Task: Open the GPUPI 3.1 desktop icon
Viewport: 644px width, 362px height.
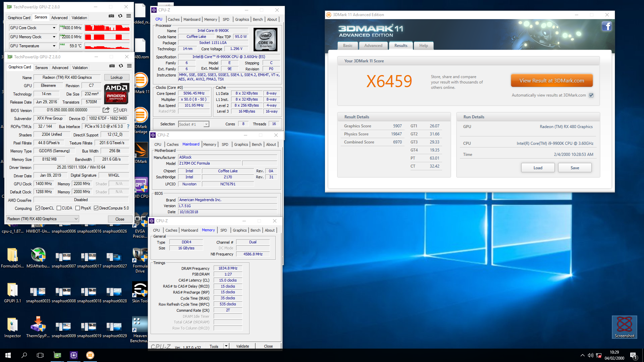Action: (x=12, y=293)
